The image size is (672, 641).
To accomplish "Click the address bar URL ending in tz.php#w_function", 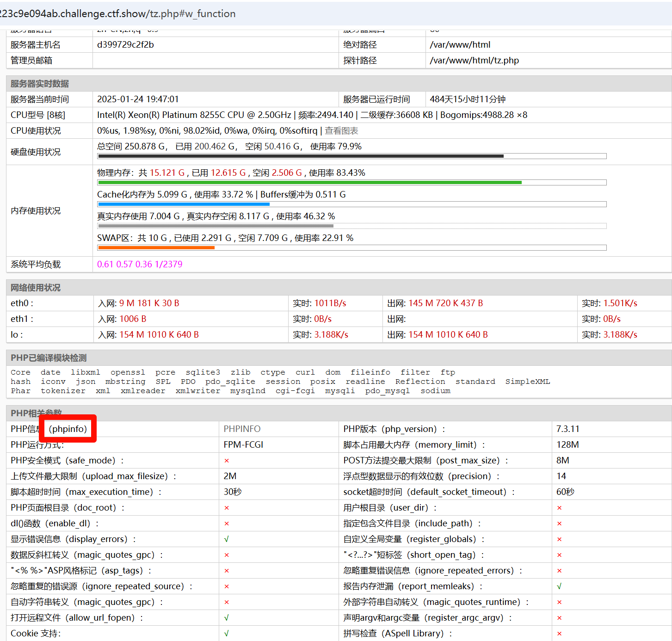I will 118,14.
